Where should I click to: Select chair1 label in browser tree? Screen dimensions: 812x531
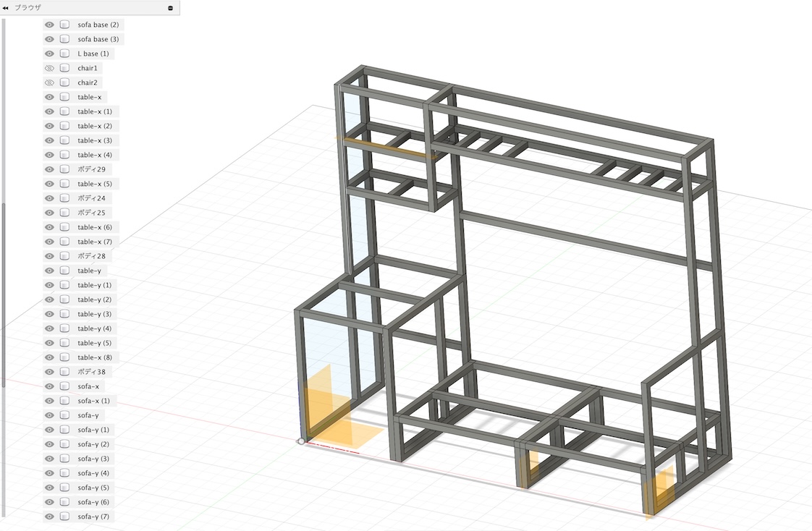(88, 68)
